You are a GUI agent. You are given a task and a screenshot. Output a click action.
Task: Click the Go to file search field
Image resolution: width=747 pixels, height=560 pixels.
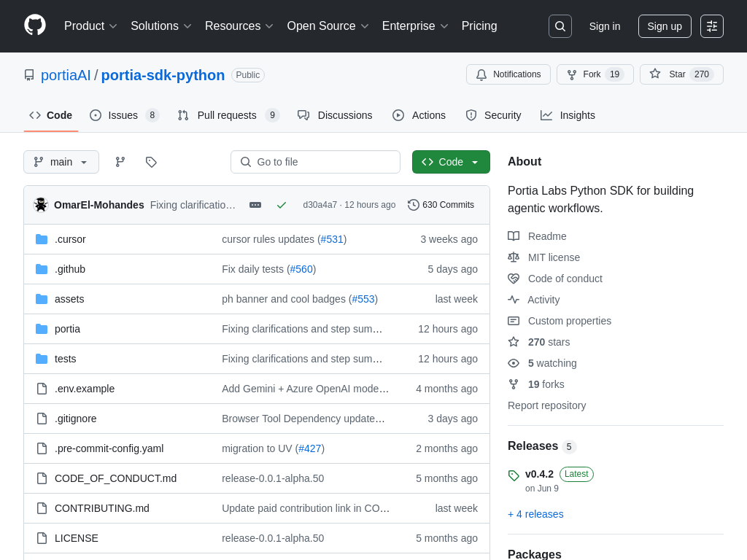tap(315, 162)
